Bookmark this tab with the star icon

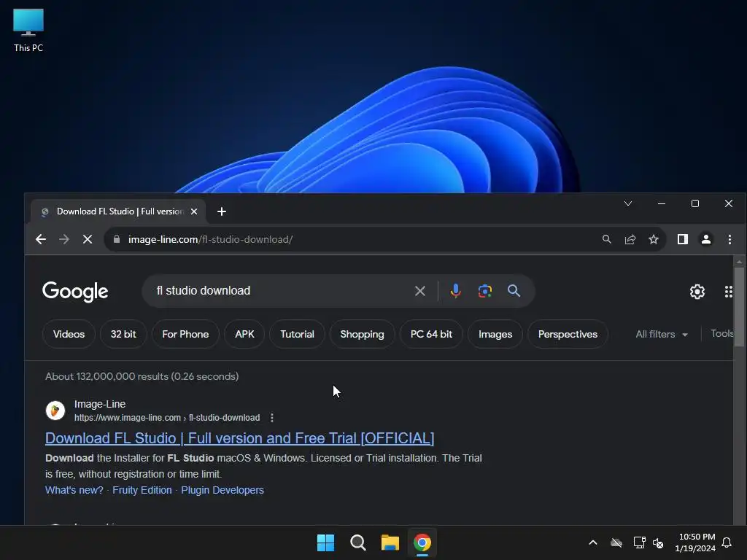click(654, 239)
